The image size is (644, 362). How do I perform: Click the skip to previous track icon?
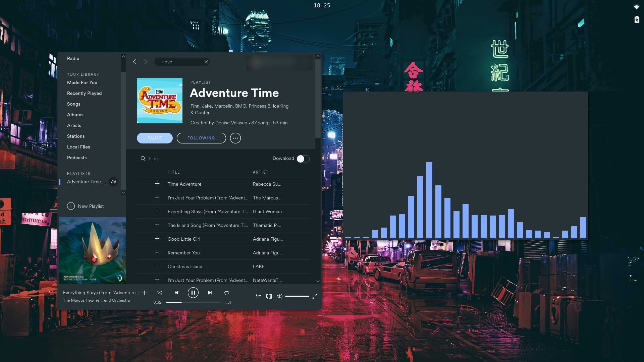(x=176, y=292)
